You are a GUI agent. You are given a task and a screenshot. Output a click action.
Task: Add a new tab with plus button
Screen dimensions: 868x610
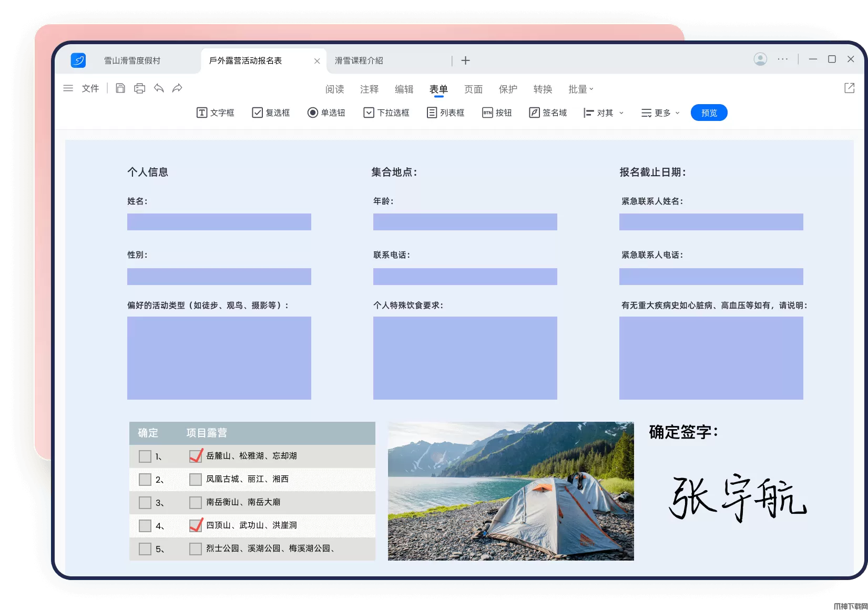click(465, 60)
